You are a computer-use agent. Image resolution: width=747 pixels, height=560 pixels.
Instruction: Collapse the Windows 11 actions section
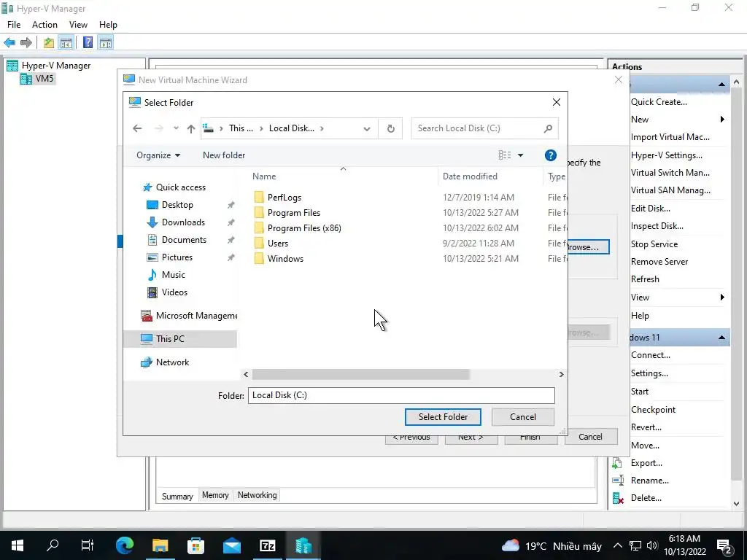tap(721, 338)
